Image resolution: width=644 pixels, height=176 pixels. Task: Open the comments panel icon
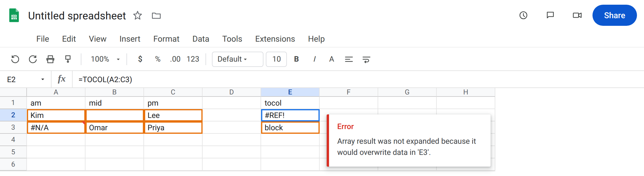[550, 15]
